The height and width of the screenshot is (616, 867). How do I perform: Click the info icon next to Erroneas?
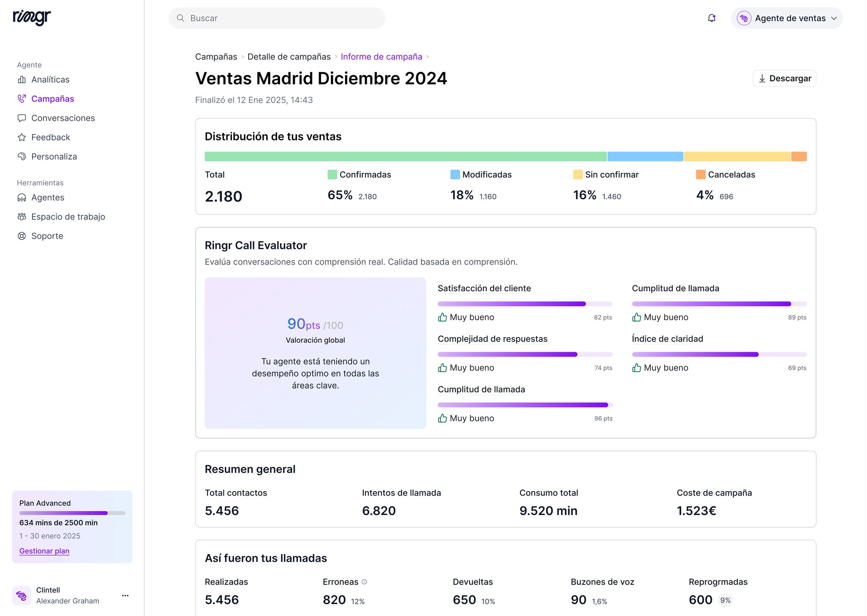(x=364, y=582)
